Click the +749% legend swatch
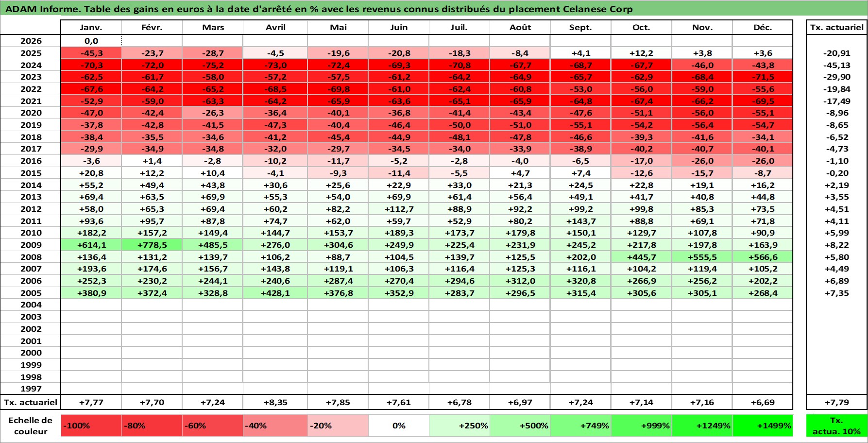The width and height of the screenshot is (868, 443). click(581, 426)
